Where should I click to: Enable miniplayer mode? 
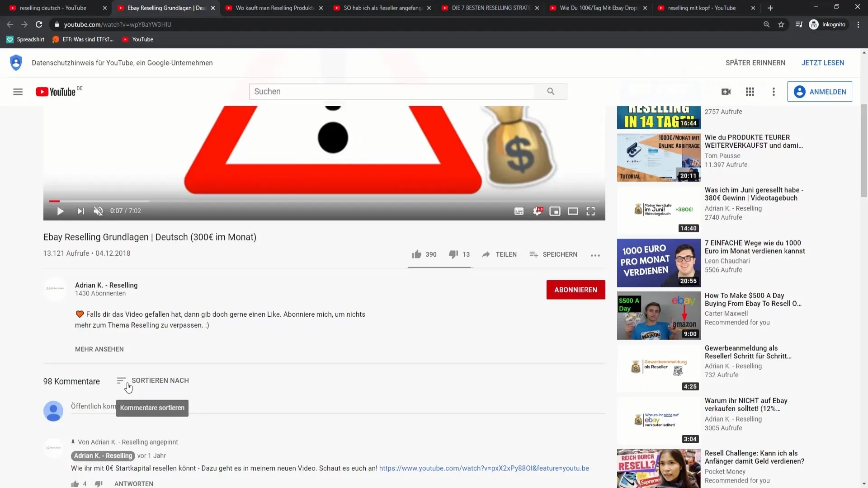(x=555, y=211)
